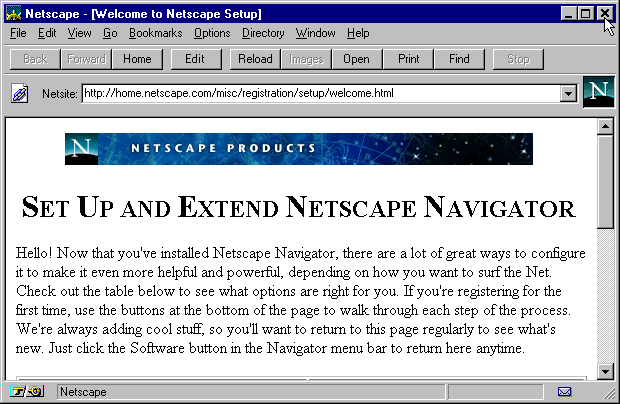Open the mail envelope icon in status bar
Screen dimensions: 620x404
tap(564, 392)
